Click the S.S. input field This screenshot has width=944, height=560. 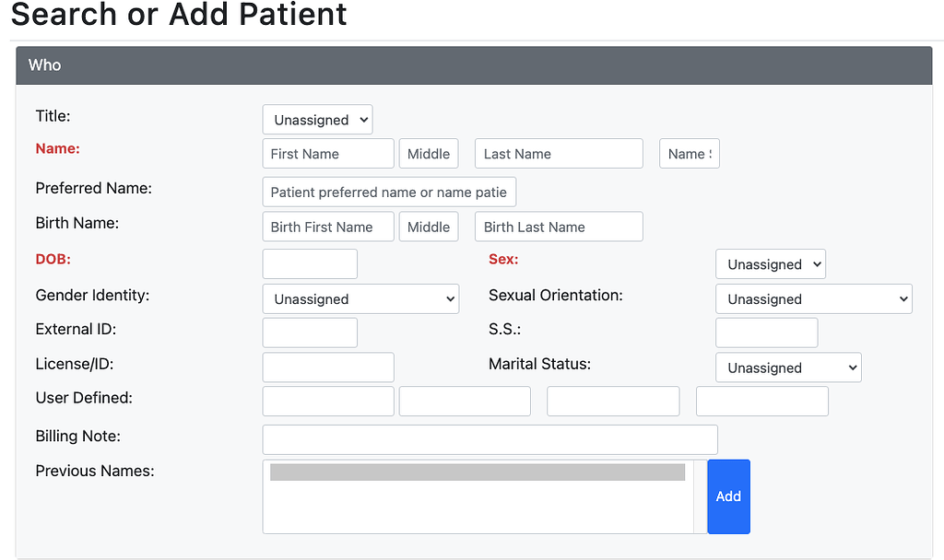tap(766, 332)
